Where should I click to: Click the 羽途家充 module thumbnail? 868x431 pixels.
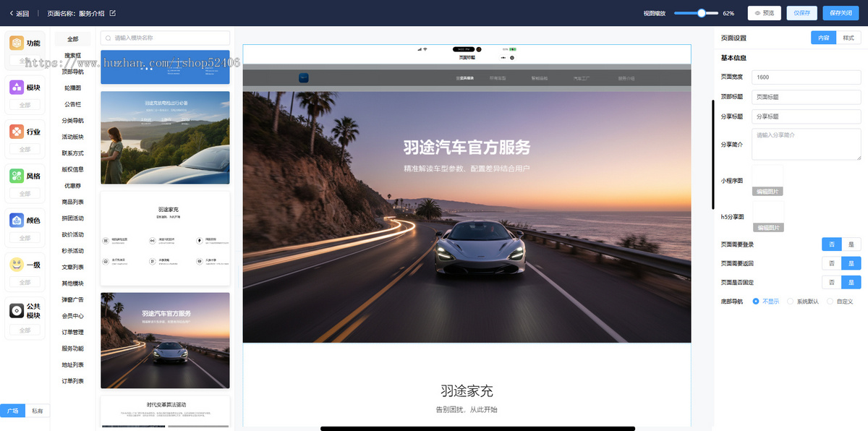[x=165, y=239]
